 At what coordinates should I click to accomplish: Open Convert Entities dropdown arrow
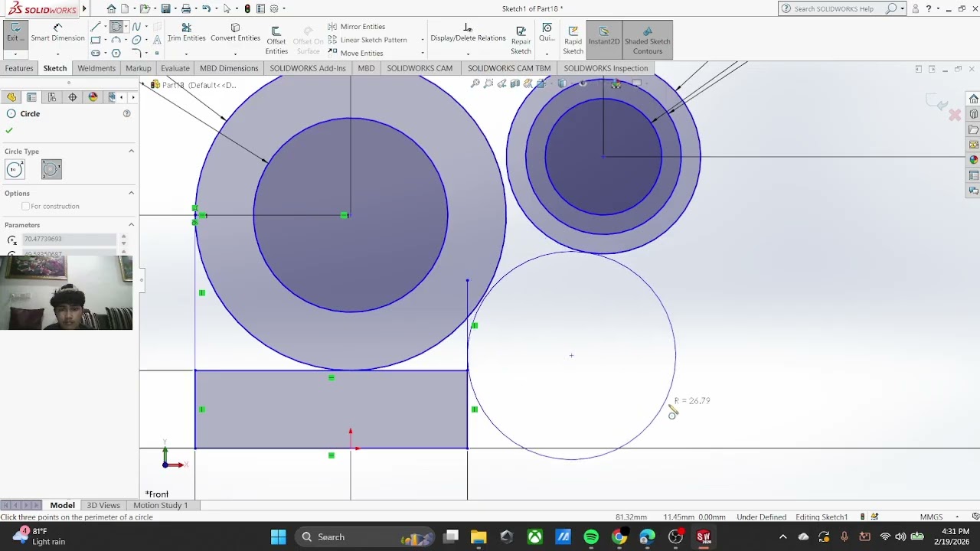pos(235,54)
